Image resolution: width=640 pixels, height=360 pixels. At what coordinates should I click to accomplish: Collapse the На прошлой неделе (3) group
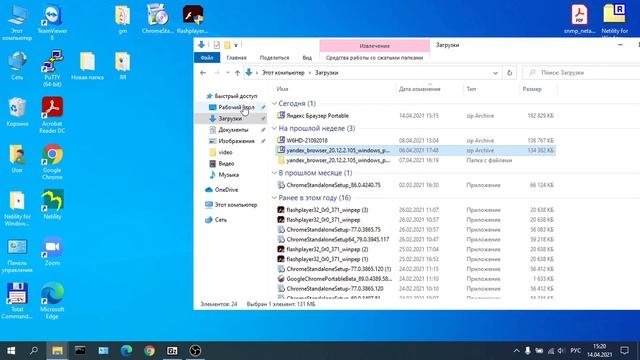click(274, 129)
